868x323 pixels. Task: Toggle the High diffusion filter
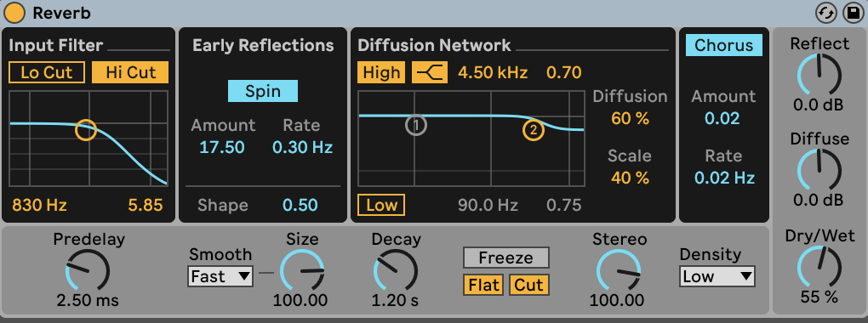pyautogui.click(x=381, y=72)
